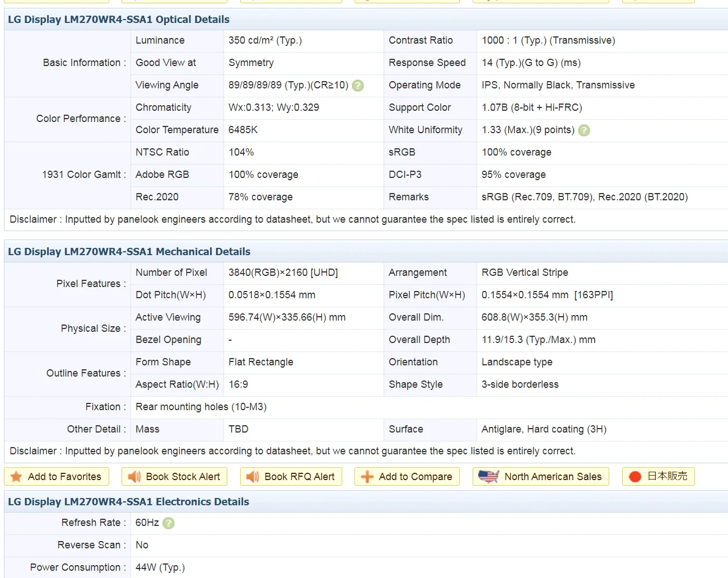This screenshot has height=578, width=728.
Task: Click the LM270WR4-SSA1 Optical Details section header
Action: coord(119,20)
